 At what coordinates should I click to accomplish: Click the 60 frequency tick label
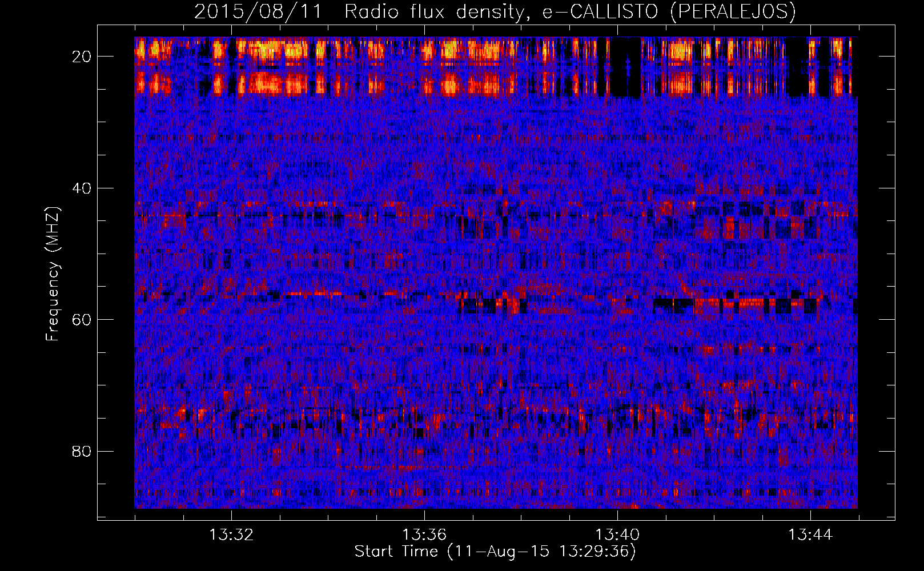click(x=82, y=319)
